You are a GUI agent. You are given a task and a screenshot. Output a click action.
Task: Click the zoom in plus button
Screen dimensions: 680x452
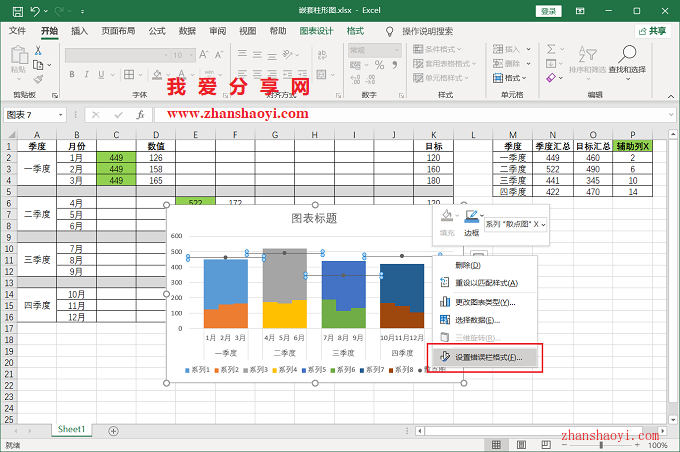(x=637, y=445)
